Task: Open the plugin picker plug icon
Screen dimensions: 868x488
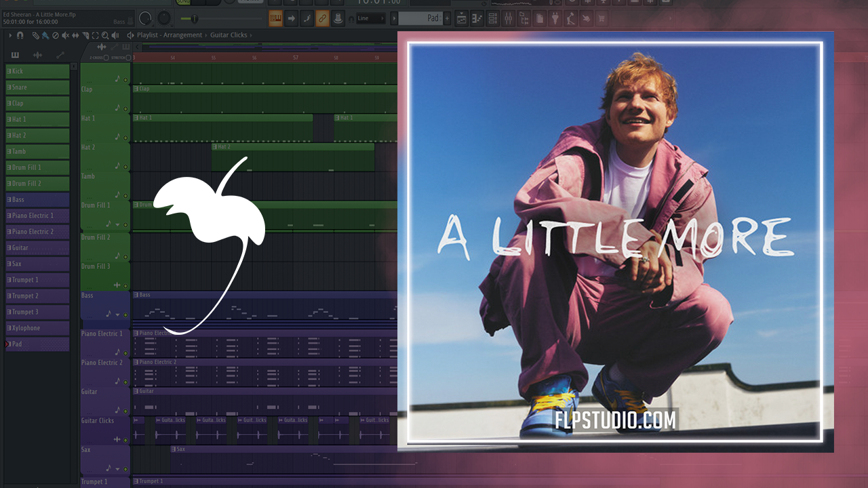Action: (555, 18)
